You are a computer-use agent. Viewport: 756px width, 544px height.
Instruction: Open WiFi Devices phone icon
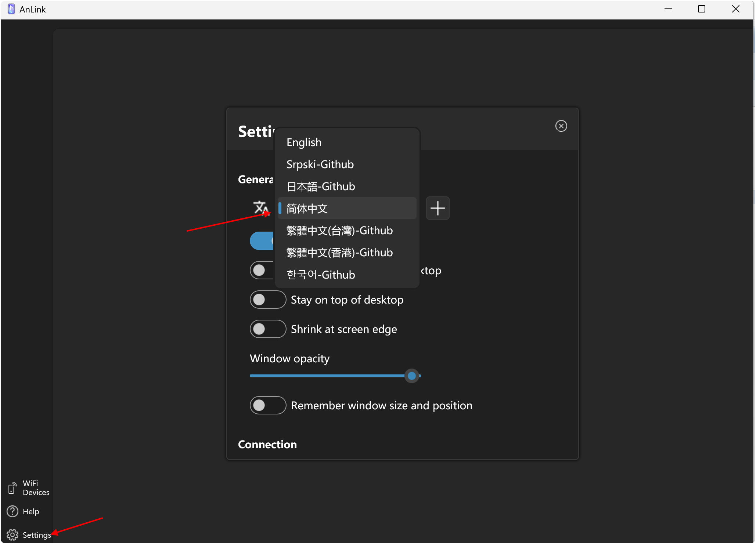click(12, 488)
